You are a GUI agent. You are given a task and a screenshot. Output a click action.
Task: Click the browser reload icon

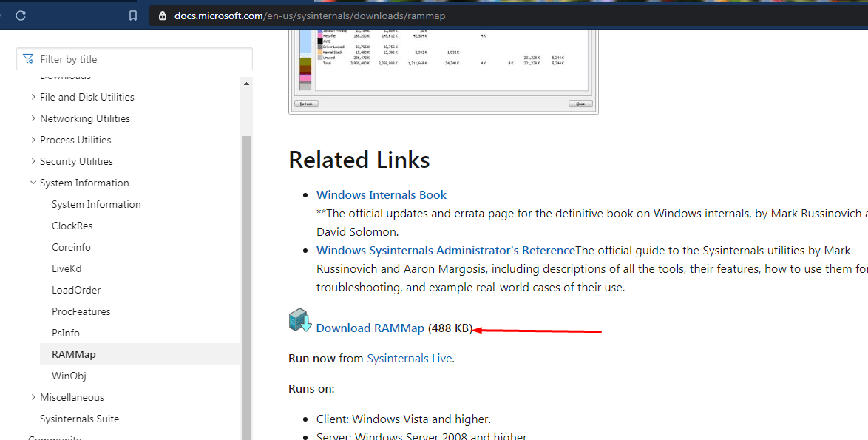(x=20, y=16)
